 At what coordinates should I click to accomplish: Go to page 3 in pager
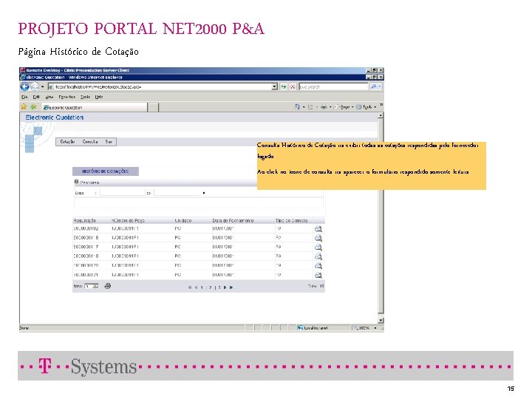click(219, 287)
